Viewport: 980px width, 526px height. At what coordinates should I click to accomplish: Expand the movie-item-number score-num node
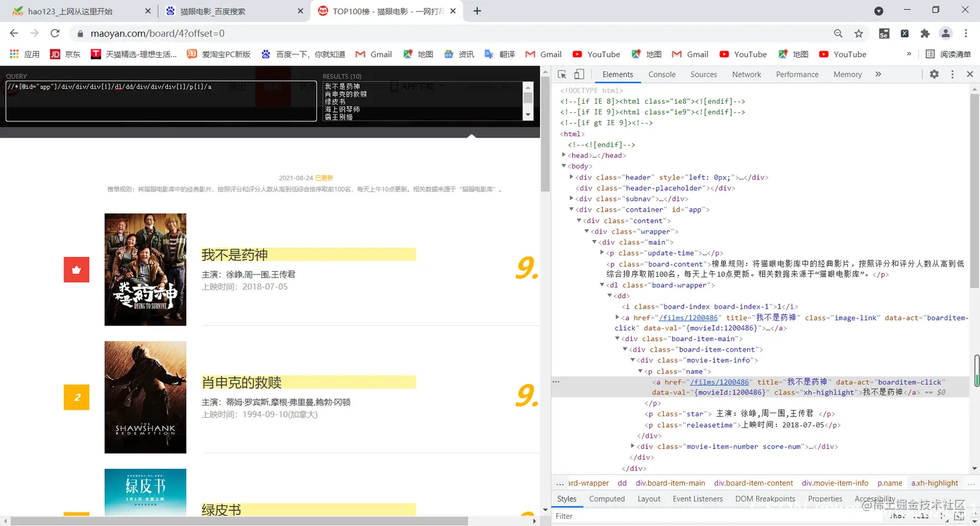[x=633, y=446]
